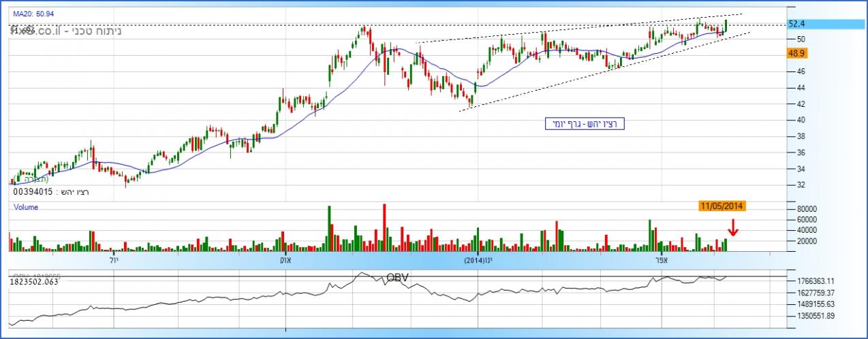
Task: Click the red down arrow marker
Action: (732, 231)
